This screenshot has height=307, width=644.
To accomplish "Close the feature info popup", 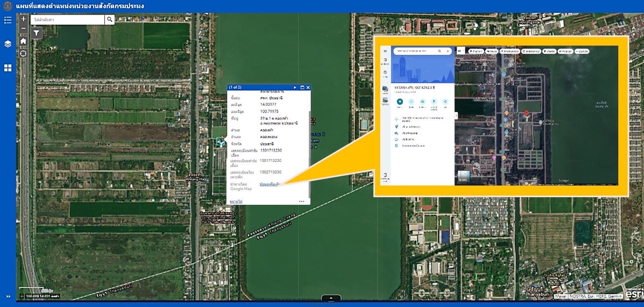I will (308, 87).
